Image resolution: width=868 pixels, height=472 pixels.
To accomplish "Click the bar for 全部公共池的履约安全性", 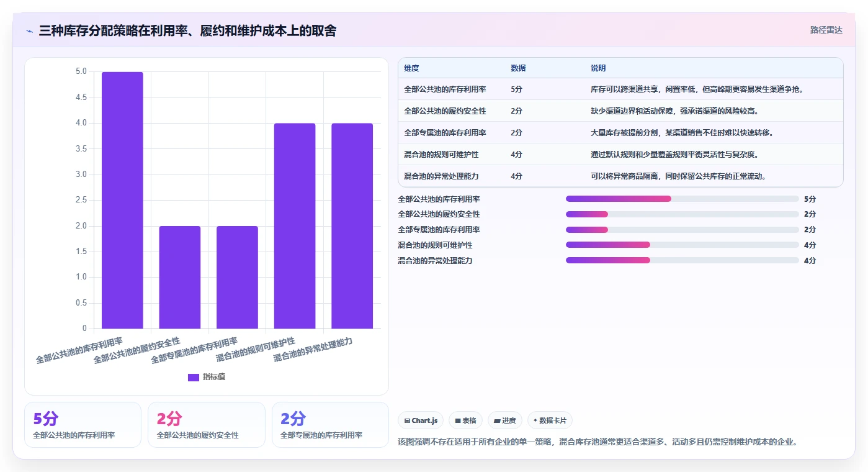I will point(180,277).
